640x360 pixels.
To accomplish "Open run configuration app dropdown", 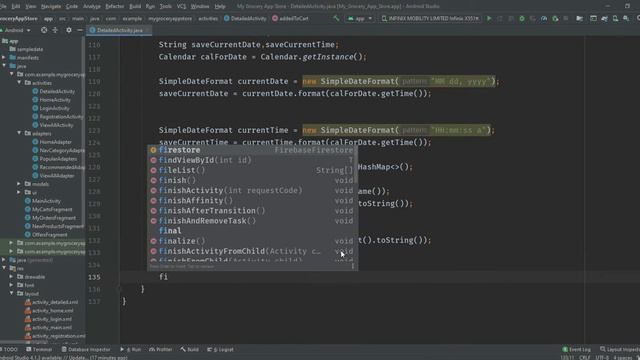I will (360, 18).
